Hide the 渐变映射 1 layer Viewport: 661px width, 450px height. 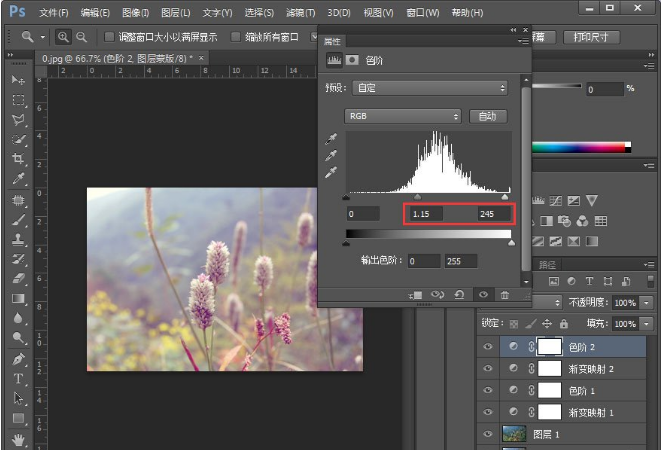(487, 411)
